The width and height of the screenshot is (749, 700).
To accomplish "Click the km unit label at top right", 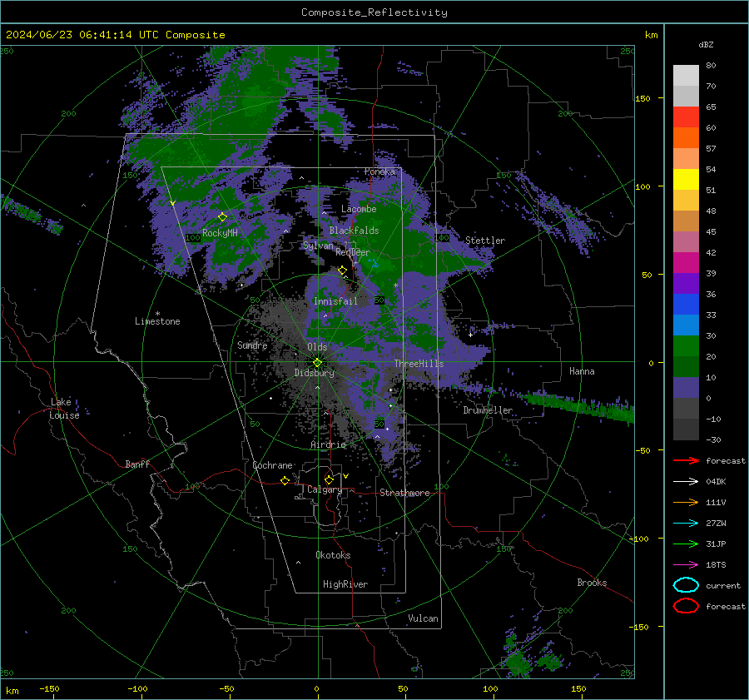I will (651, 35).
